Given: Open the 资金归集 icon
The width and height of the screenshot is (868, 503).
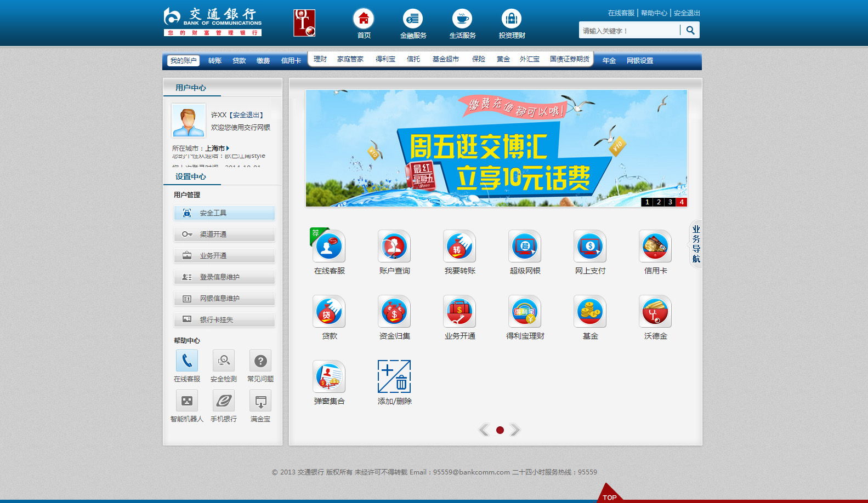Looking at the screenshot, I should point(394,311).
